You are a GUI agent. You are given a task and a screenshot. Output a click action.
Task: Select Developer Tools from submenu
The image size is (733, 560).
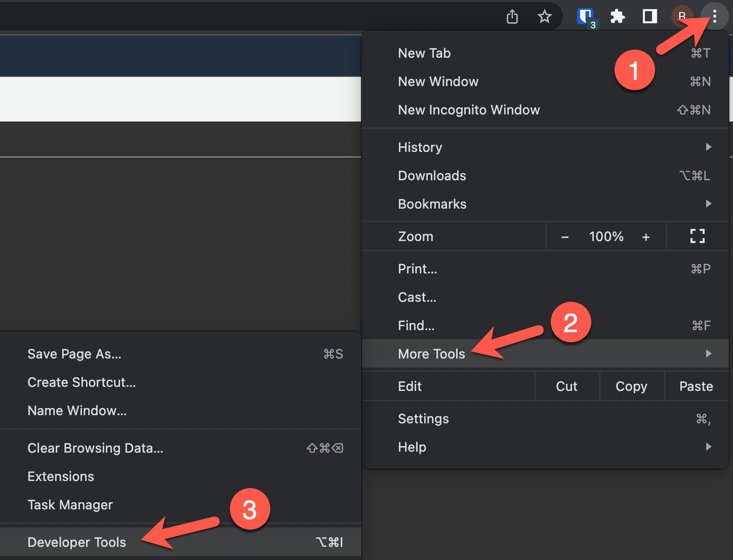[77, 542]
